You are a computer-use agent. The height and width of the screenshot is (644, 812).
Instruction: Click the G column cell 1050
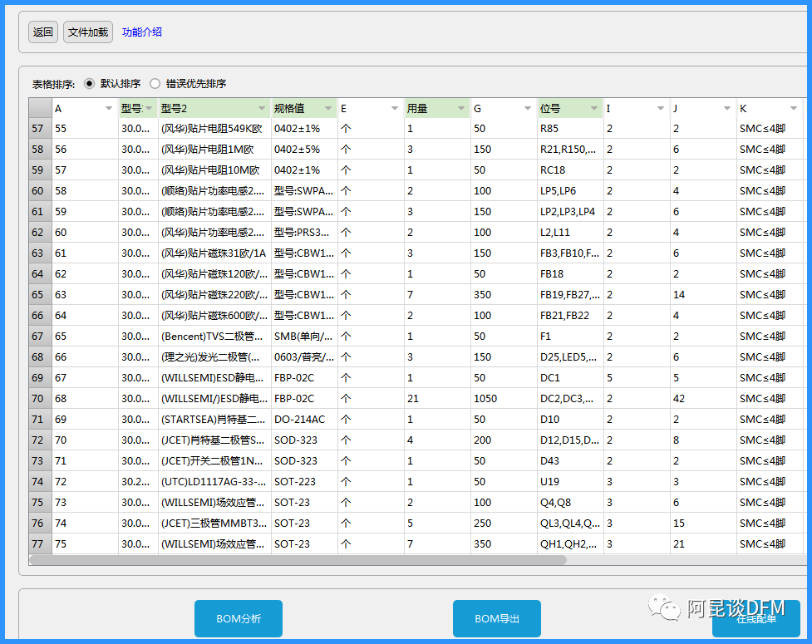[504, 399]
